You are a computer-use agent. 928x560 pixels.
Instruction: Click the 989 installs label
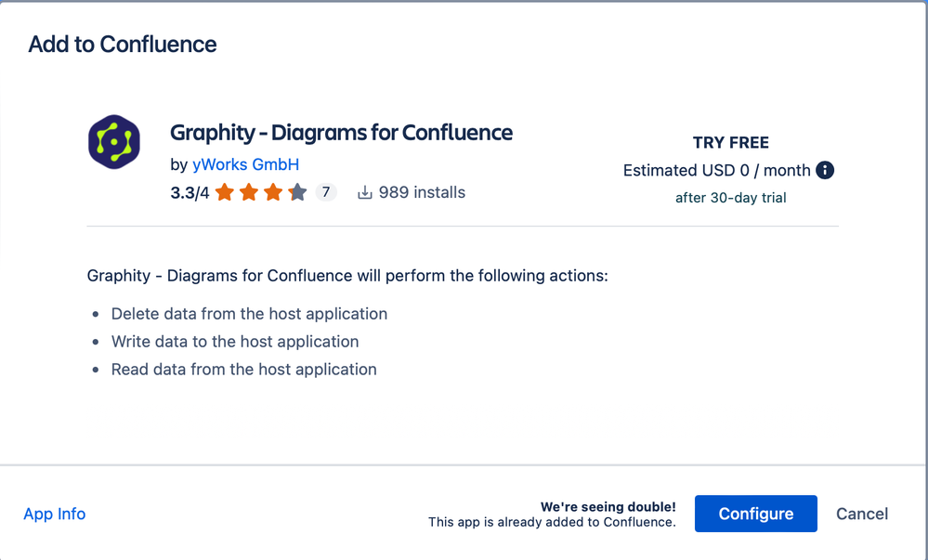point(422,192)
